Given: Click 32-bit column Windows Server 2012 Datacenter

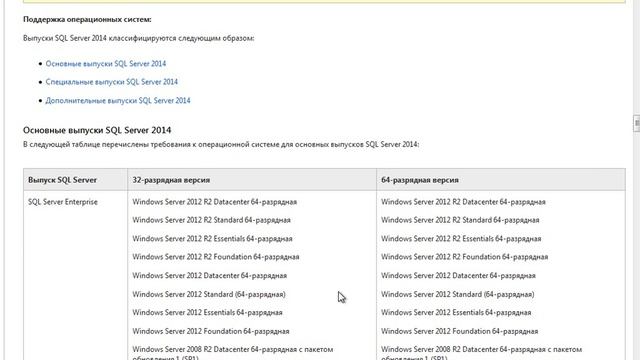Looking at the screenshot, I should (x=210, y=276).
